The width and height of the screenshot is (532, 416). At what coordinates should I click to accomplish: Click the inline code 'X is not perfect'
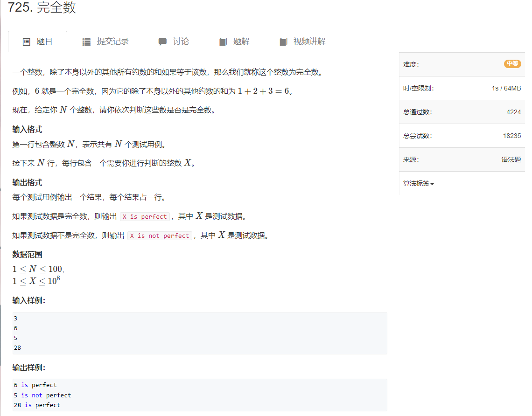(159, 236)
